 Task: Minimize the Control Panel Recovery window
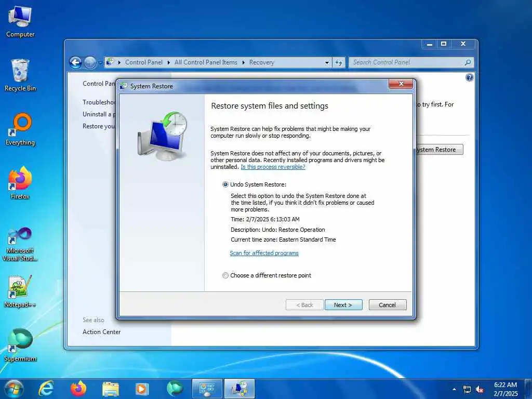(x=430, y=44)
